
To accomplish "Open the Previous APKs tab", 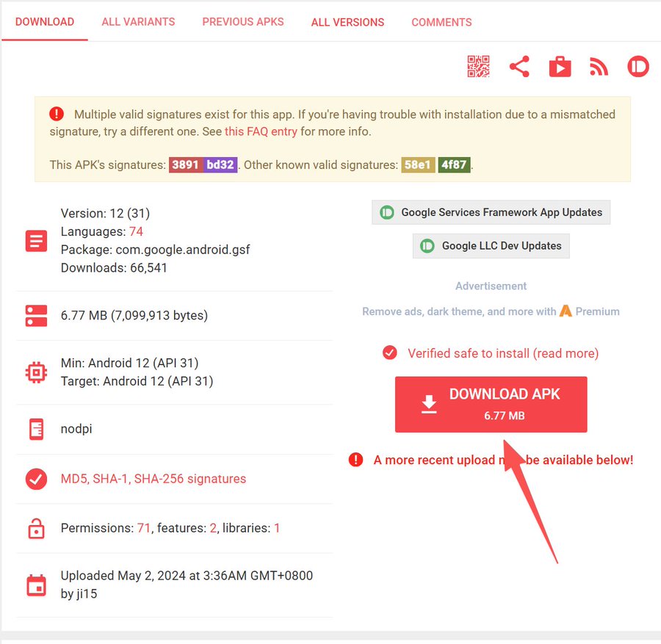I will (243, 22).
